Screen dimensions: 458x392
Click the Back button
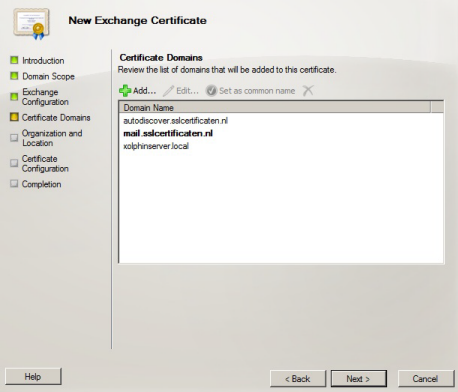click(x=298, y=379)
